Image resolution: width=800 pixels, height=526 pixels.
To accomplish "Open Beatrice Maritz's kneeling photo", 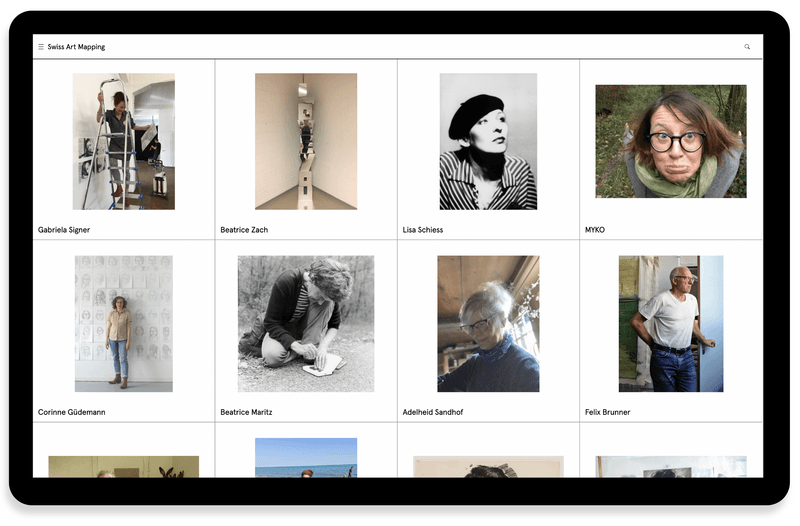I will (305, 323).
